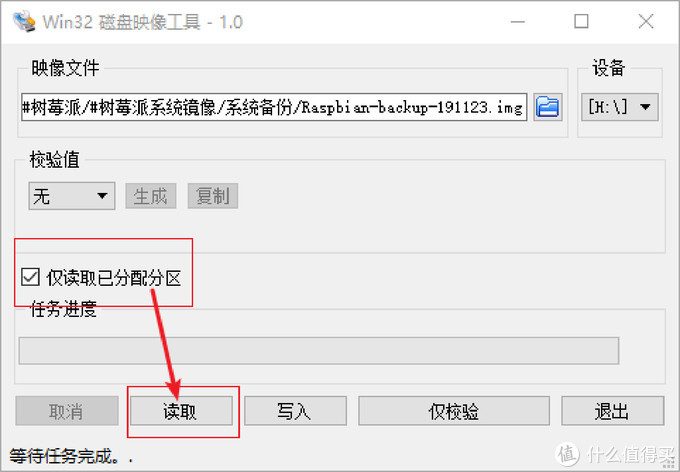Click the 仅校验 button
The height and width of the screenshot is (472, 680).
pyautogui.click(x=454, y=411)
